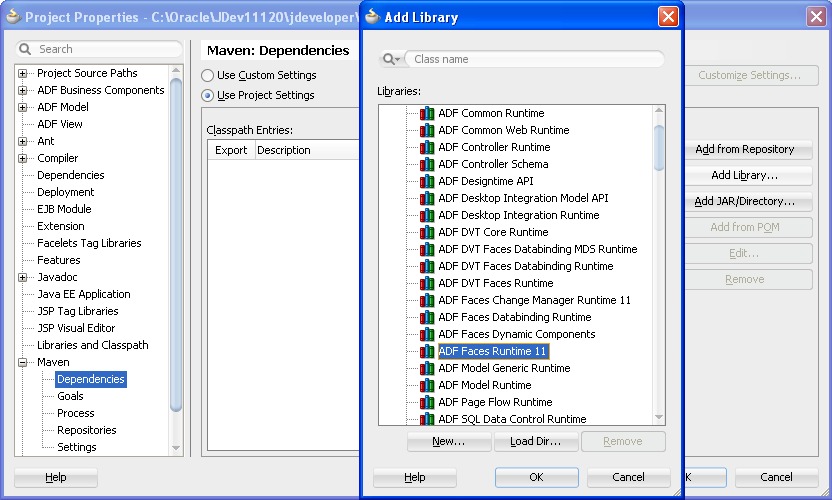
Task: Click the ADF Model Runtime library icon
Action: pos(427,385)
